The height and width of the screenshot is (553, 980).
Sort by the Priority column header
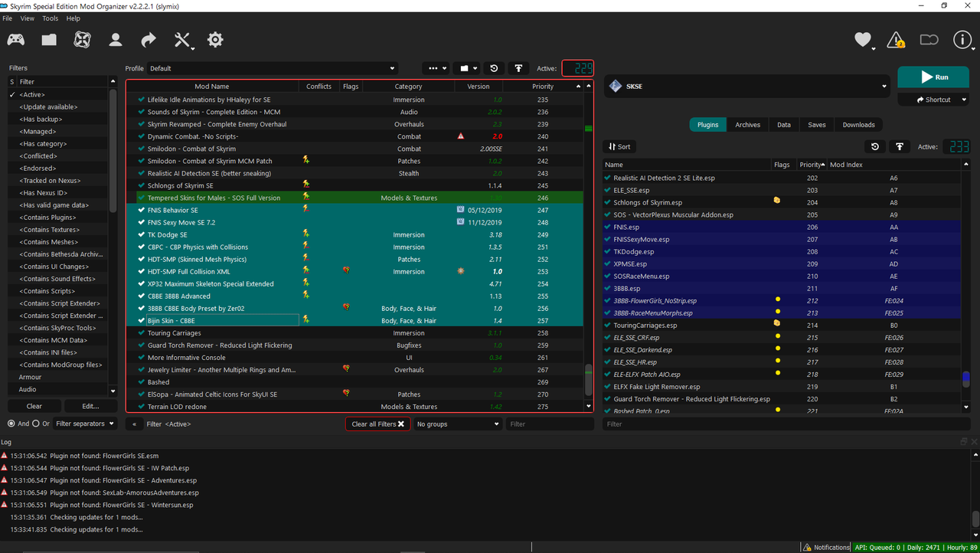tap(543, 87)
